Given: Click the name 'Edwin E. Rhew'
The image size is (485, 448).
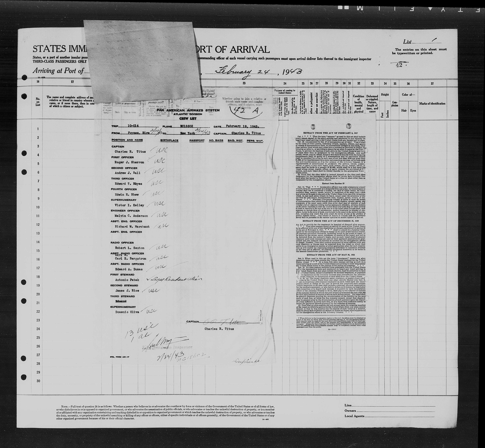Looking at the screenshot, I should pyautogui.click(x=127, y=194).
